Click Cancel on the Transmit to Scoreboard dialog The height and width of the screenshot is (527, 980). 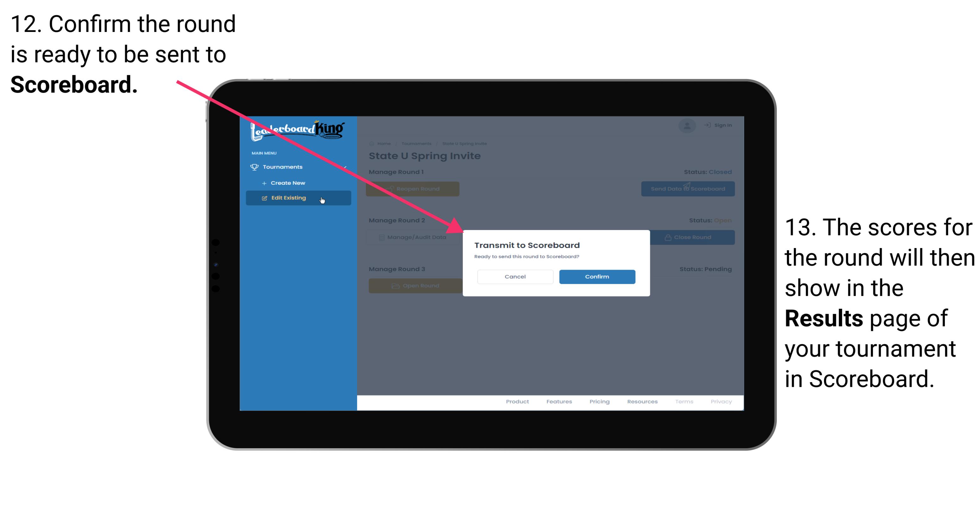pyautogui.click(x=515, y=276)
